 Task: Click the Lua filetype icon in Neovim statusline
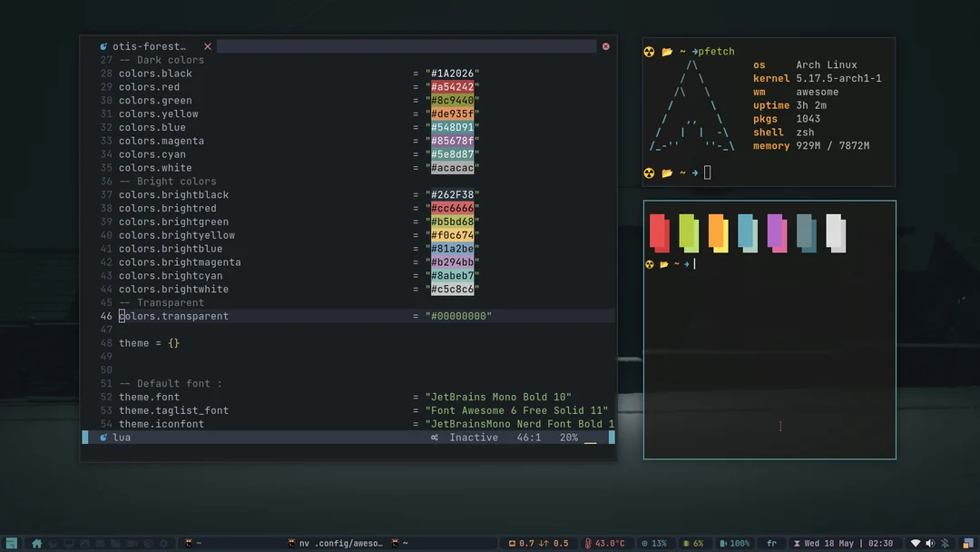[103, 437]
